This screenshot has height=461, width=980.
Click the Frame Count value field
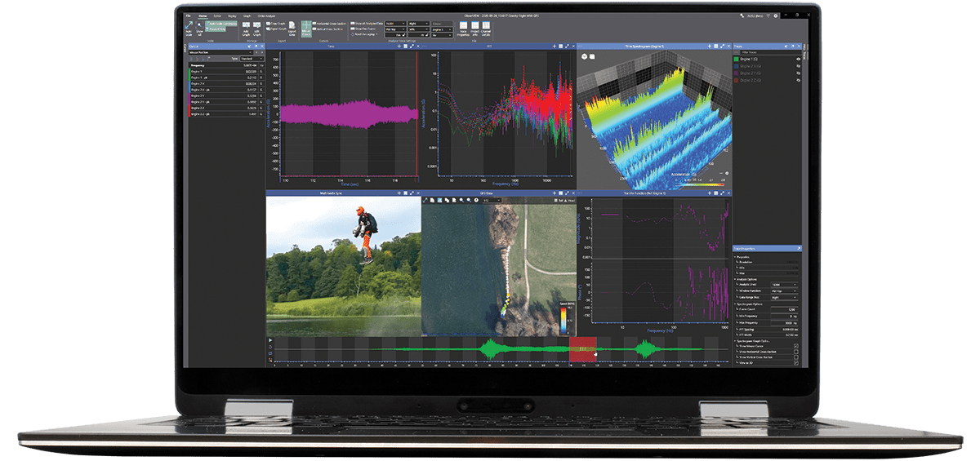[x=784, y=309]
